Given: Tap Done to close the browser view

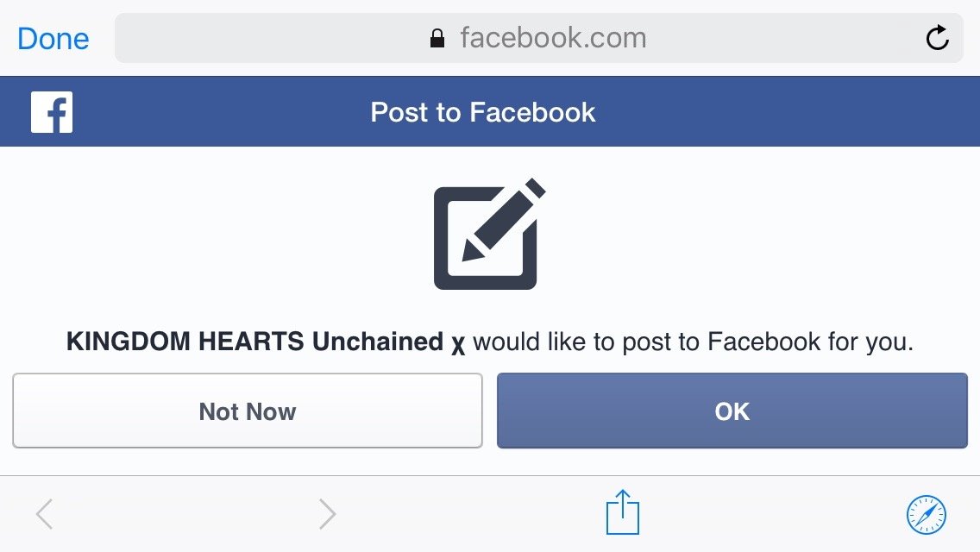Looking at the screenshot, I should pyautogui.click(x=53, y=39).
